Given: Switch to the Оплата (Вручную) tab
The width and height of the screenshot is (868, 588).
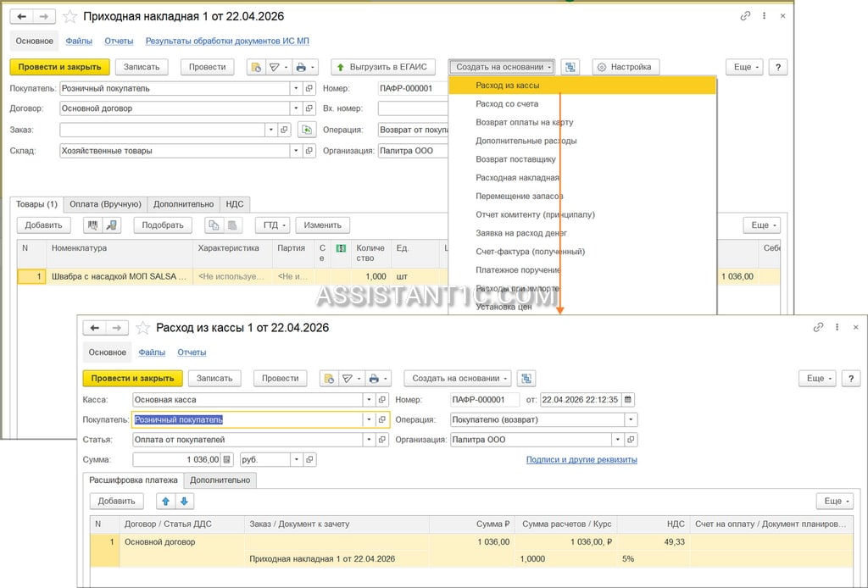Looking at the screenshot, I should point(106,204).
